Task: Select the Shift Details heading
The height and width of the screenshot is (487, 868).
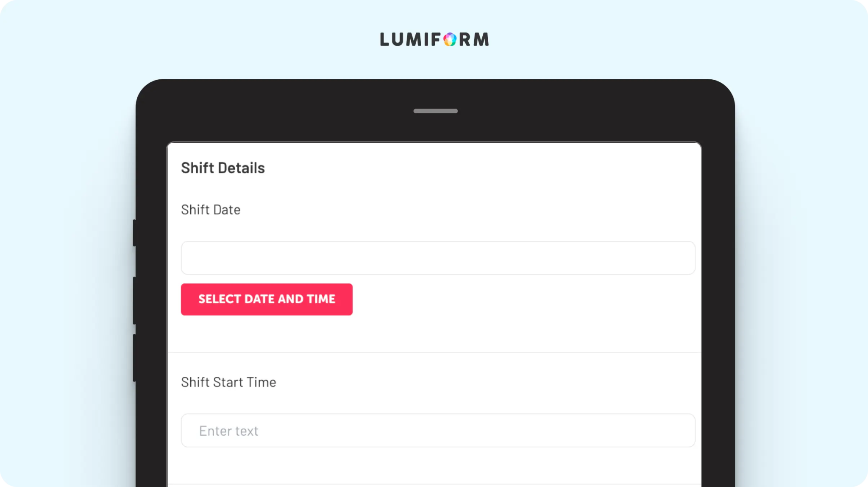Action: (223, 168)
